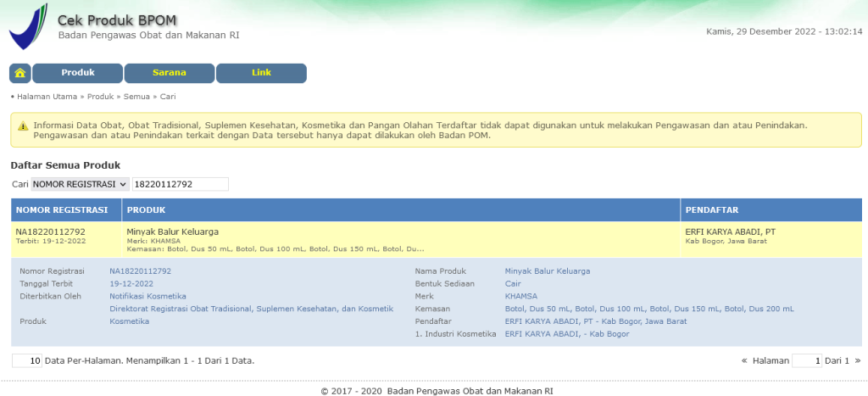The height and width of the screenshot is (396, 868).
Task: Click Industri Kosmetika value ERFI KARYA ABADI
Action: 567,334
